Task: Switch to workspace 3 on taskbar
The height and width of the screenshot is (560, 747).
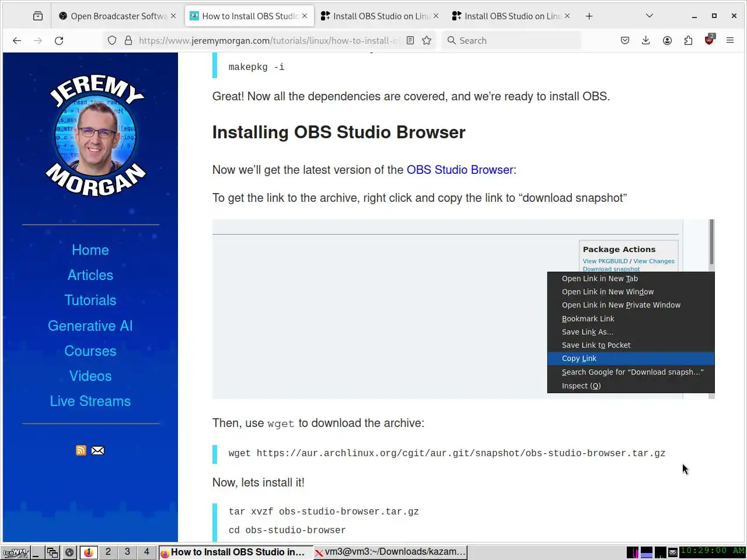Action: coord(127,552)
